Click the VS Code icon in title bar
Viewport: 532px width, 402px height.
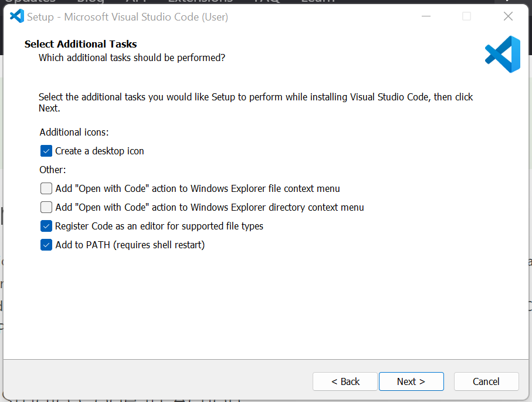[x=16, y=16]
